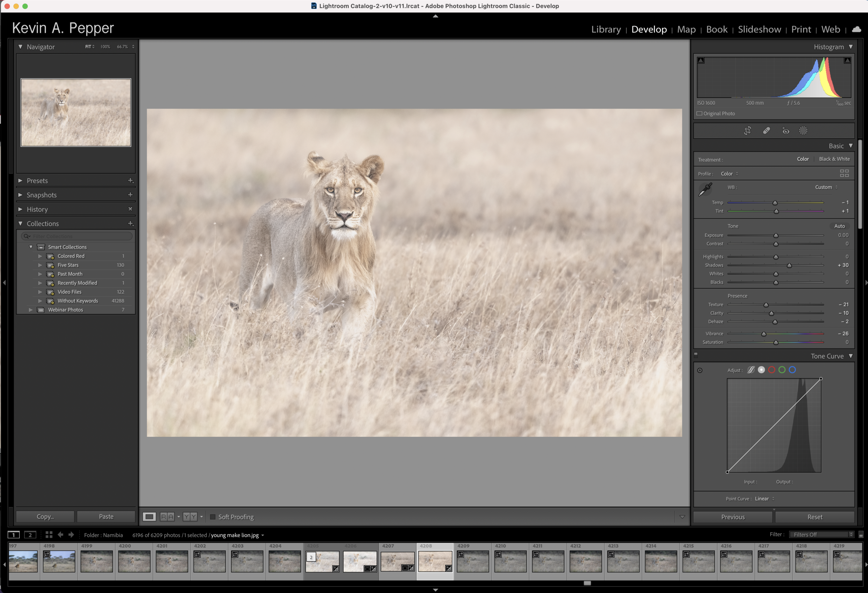Open the Masking tool icon
This screenshot has width=868, height=593.
pos(803,130)
